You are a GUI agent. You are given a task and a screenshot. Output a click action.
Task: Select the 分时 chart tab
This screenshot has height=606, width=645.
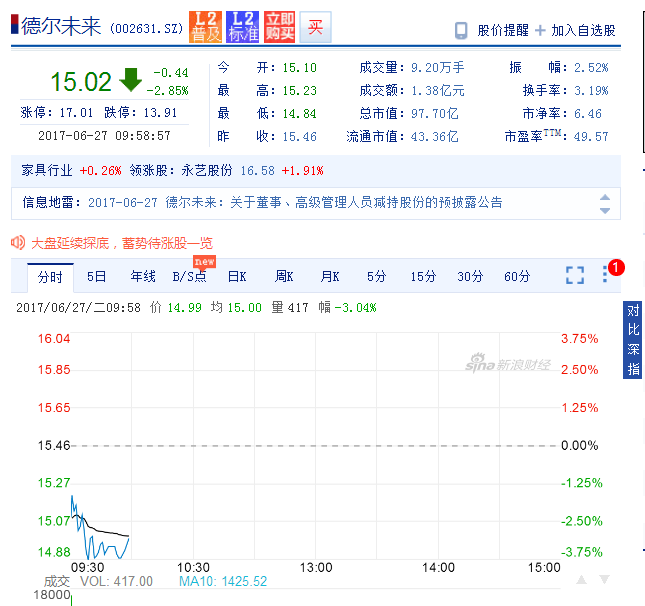[x=50, y=277]
